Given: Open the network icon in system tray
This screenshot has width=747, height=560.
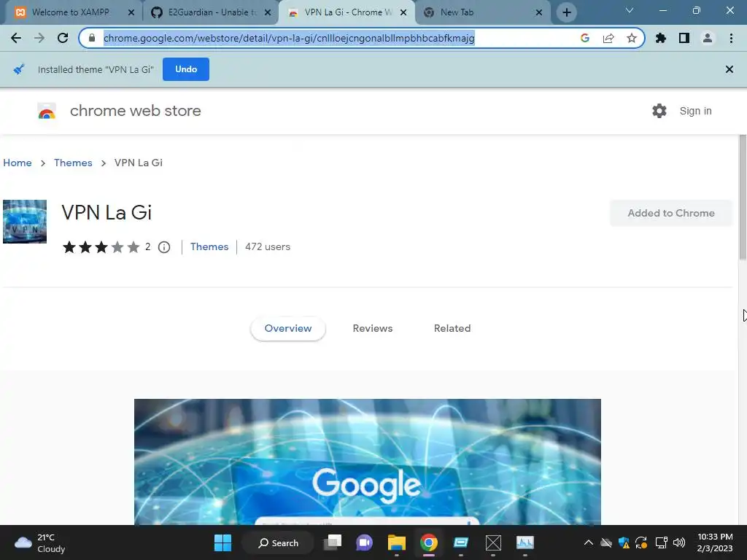Looking at the screenshot, I should point(661,542).
